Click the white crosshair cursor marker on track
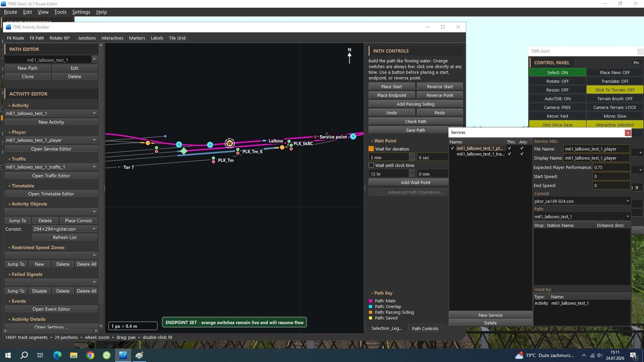This screenshot has width=644, height=362. point(184,151)
